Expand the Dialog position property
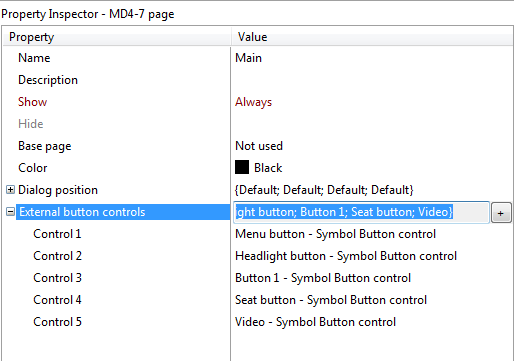 click(x=10, y=190)
